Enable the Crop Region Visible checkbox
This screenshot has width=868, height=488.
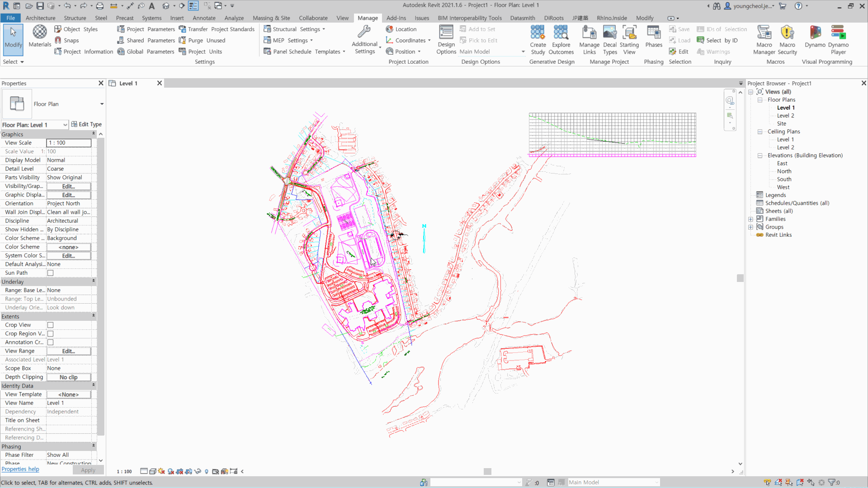click(x=50, y=333)
